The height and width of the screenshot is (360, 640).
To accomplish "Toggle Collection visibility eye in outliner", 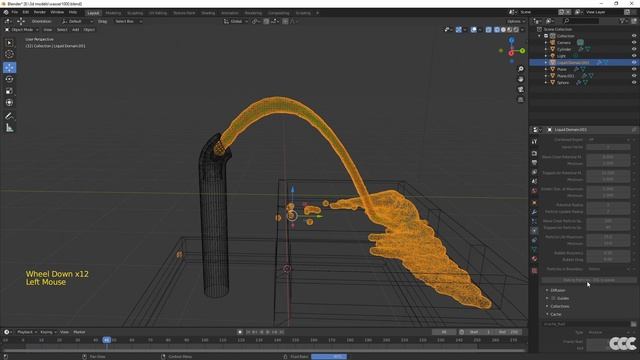I will tap(634, 36).
